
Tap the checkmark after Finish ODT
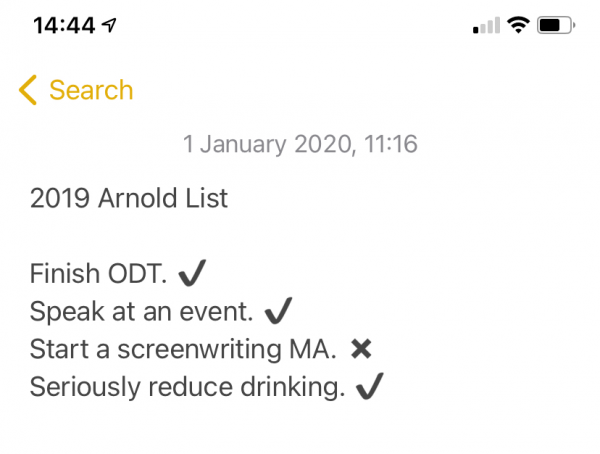tap(192, 273)
